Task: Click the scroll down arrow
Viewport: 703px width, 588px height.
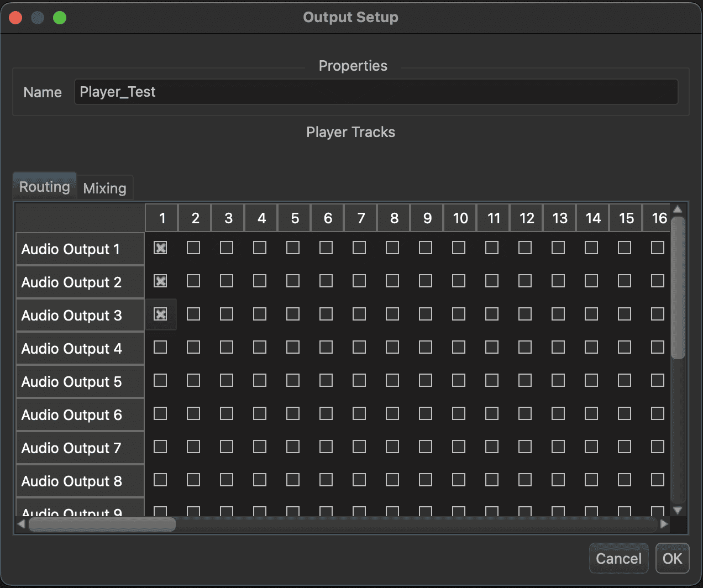Action: coord(678,511)
